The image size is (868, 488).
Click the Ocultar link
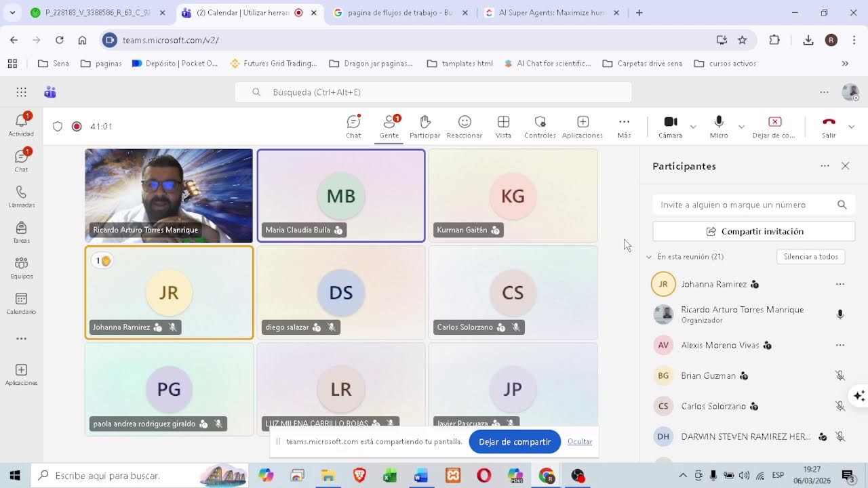[580, 442]
